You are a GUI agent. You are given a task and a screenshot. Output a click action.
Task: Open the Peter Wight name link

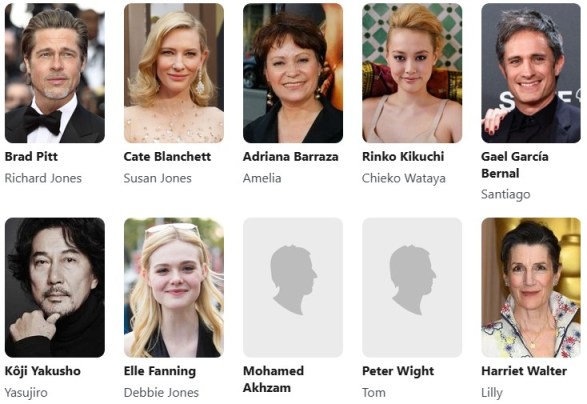click(x=398, y=371)
